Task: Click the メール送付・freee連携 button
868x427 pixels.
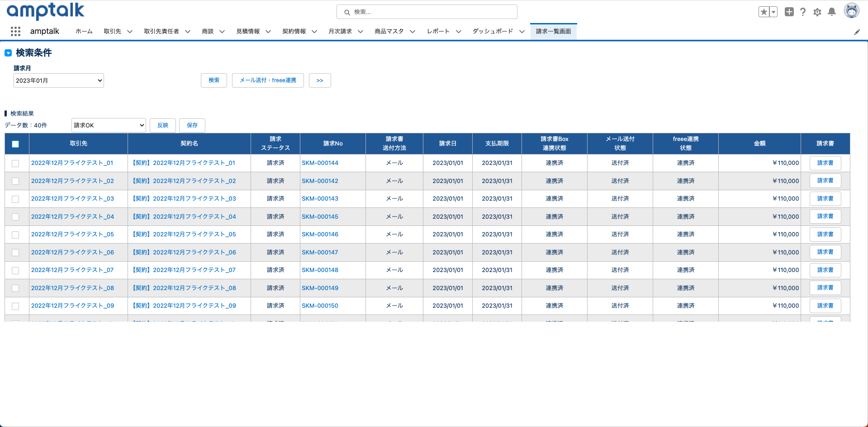Action: (x=268, y=80)
